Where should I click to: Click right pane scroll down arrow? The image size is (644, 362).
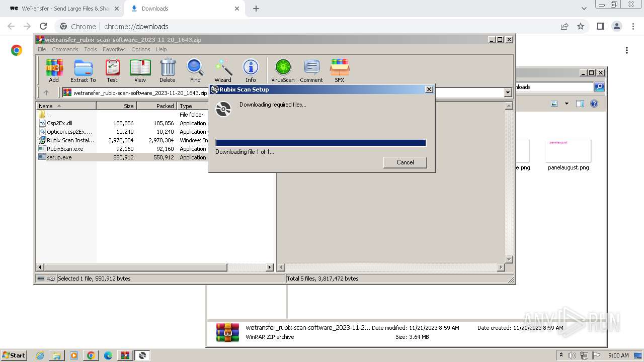click(x=509, y=259)
